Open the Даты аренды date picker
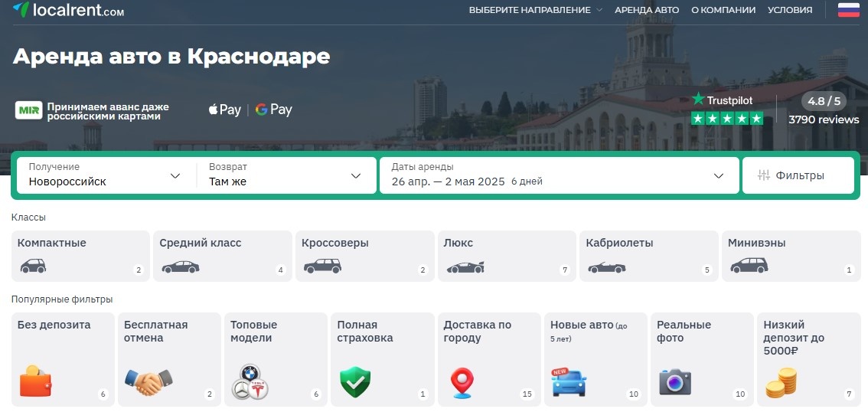This screenshot has width=868, height=412. point(559,175)
